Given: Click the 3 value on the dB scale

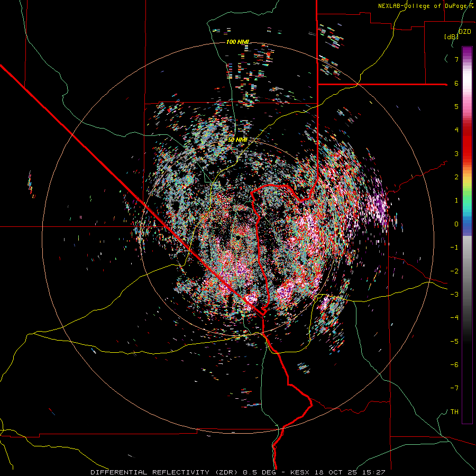Looking at the screenshot, I should (456, 153).
